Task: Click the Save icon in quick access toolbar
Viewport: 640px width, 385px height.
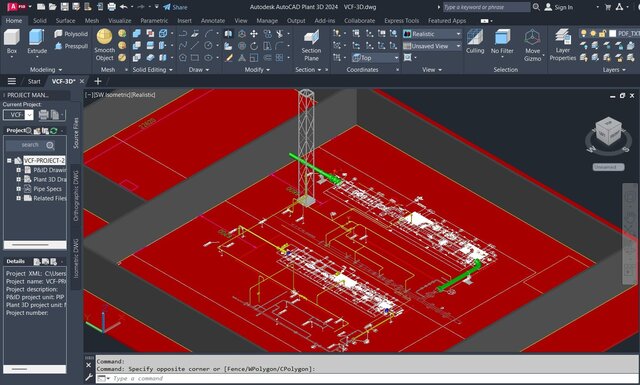Action: coord(64,7)
